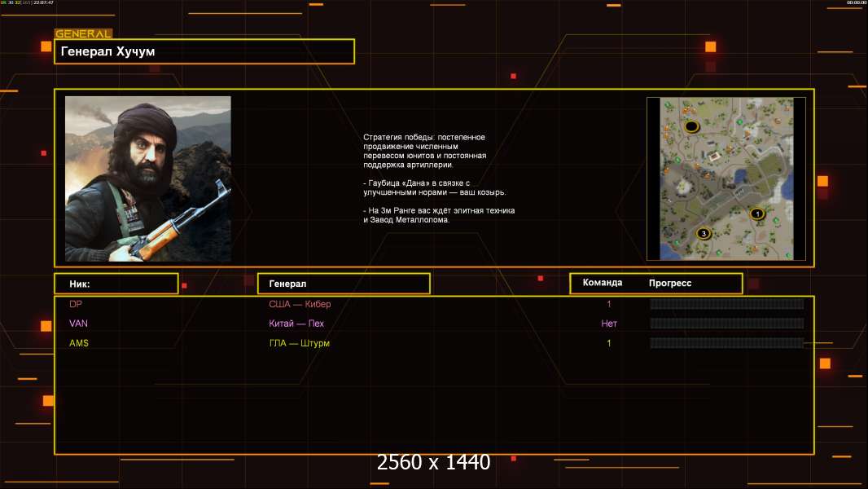Click the 'Ник:' column header
Screen dimensions: 868x489
click(x=116, y=284)
